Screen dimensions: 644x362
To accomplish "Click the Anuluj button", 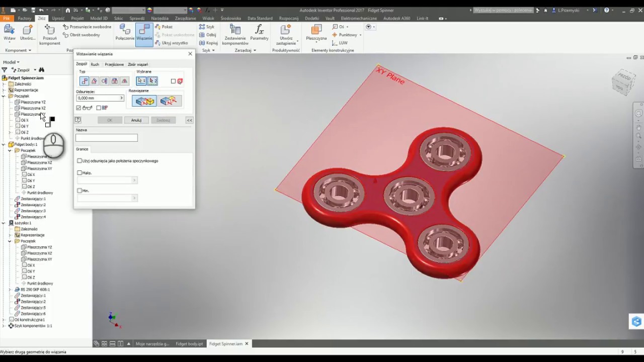I will [136, 120].
